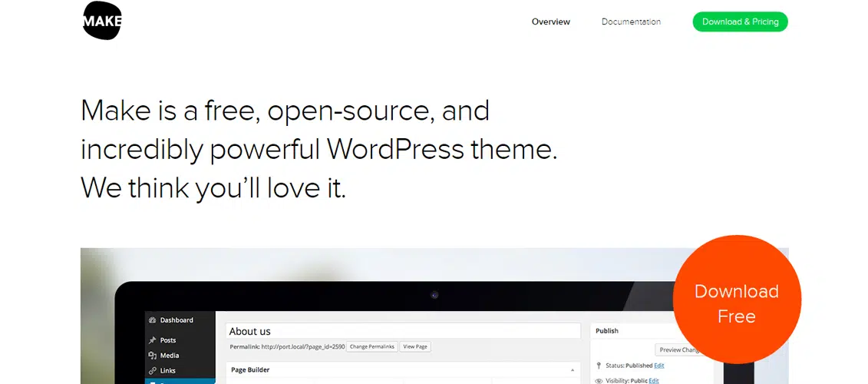This screenshot has width=868, height=384.
Task: Collapse the Page Builder panel arrow
Action: pyautogui.click(x=573, y=370)
